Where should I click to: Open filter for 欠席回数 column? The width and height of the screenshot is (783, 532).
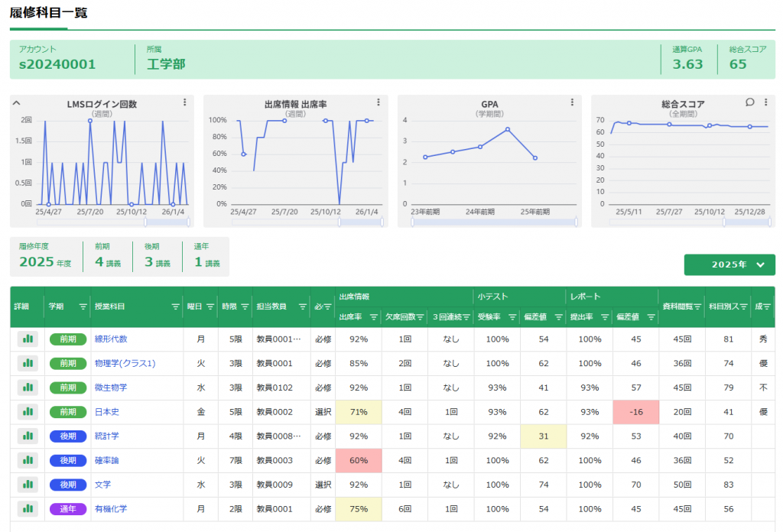[420, 316]
